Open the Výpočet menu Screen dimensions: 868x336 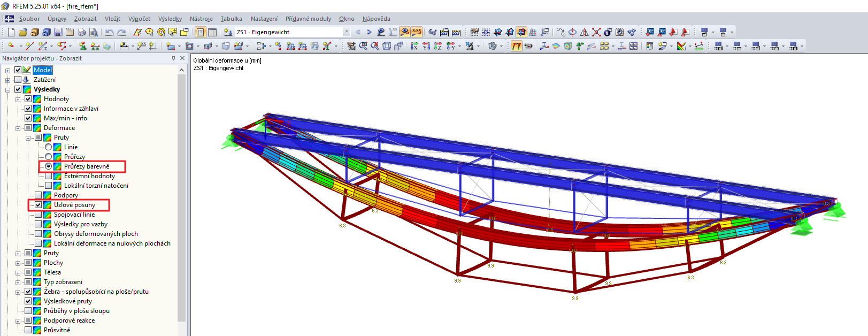coord(139,19)
